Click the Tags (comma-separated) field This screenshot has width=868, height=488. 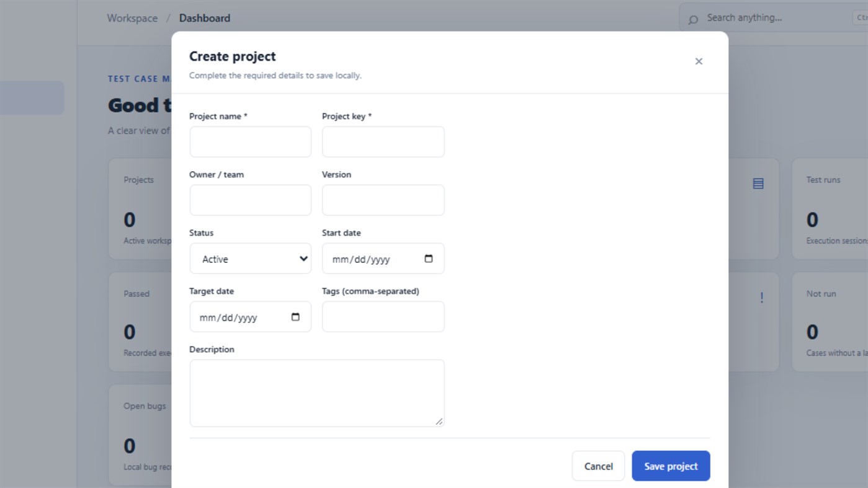(383, 317)
